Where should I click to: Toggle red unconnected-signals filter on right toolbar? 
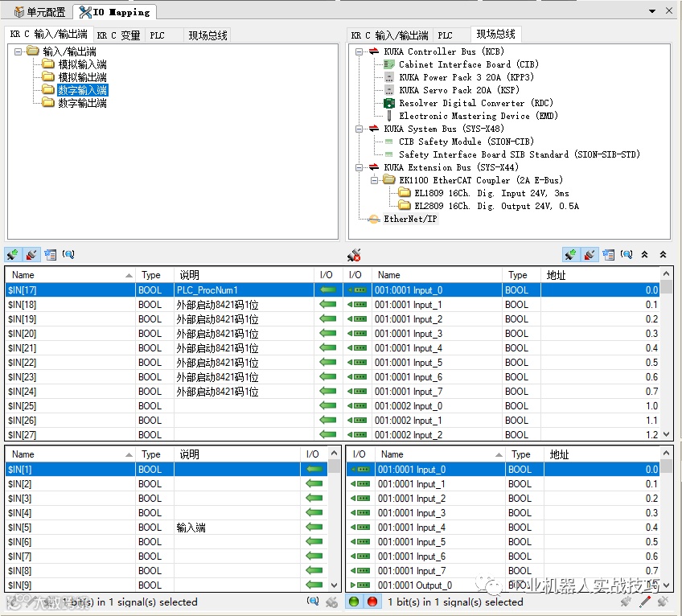tap(590, 254)
